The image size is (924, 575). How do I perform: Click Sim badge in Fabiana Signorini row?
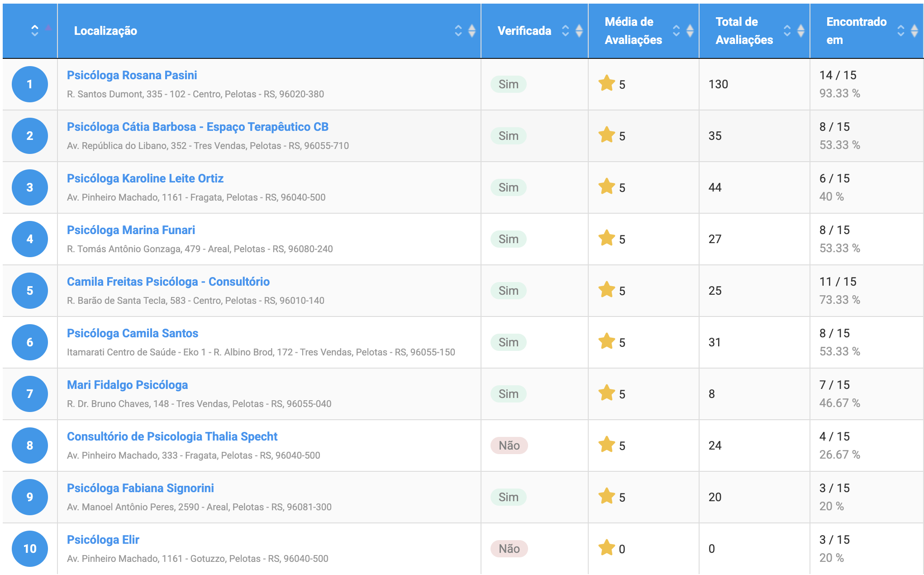click(509, 497)
